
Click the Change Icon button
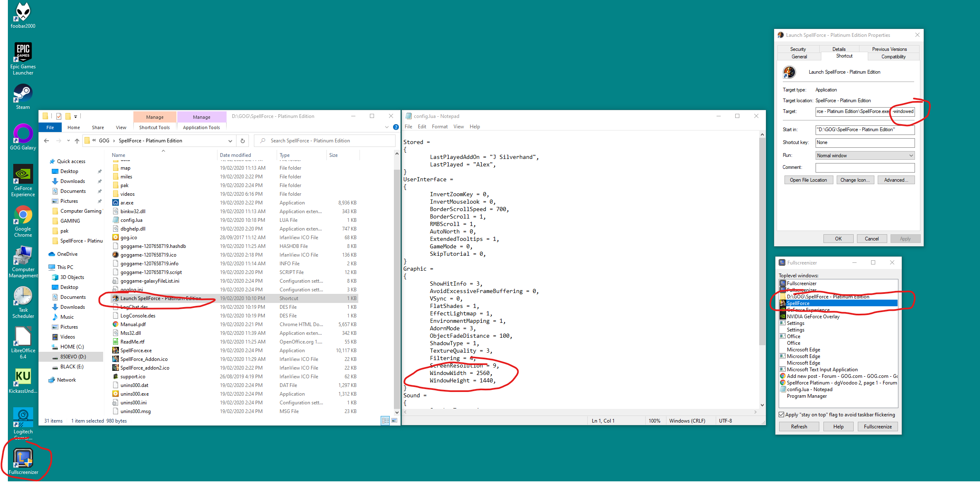click(x=855, y=180)
